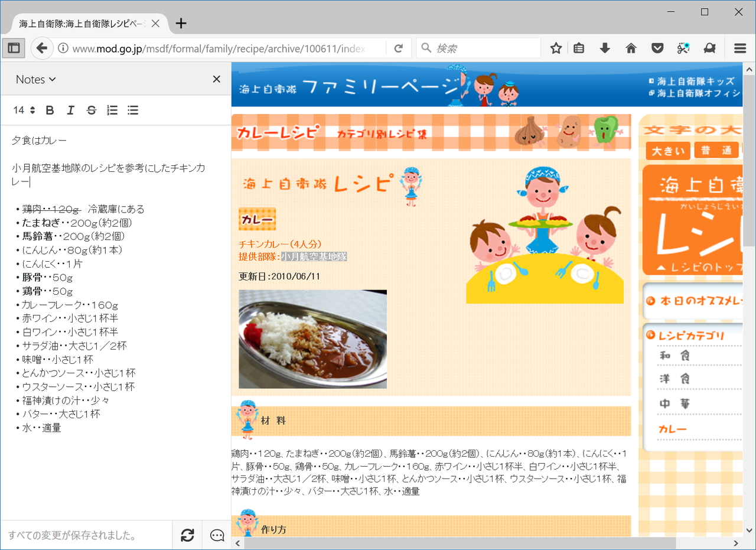
Task: Apply strikethrough formatting in Notes
Action: tap(91, 110)
